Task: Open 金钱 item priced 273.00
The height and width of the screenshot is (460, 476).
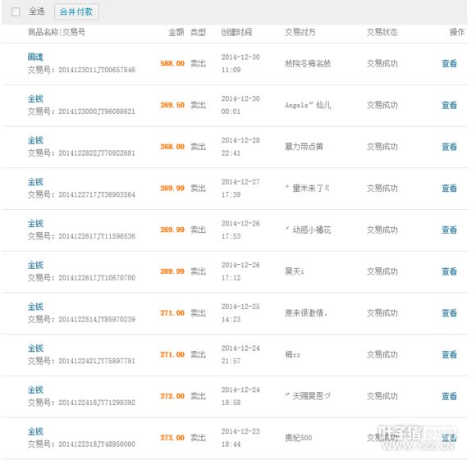Action: pos(35,431)
